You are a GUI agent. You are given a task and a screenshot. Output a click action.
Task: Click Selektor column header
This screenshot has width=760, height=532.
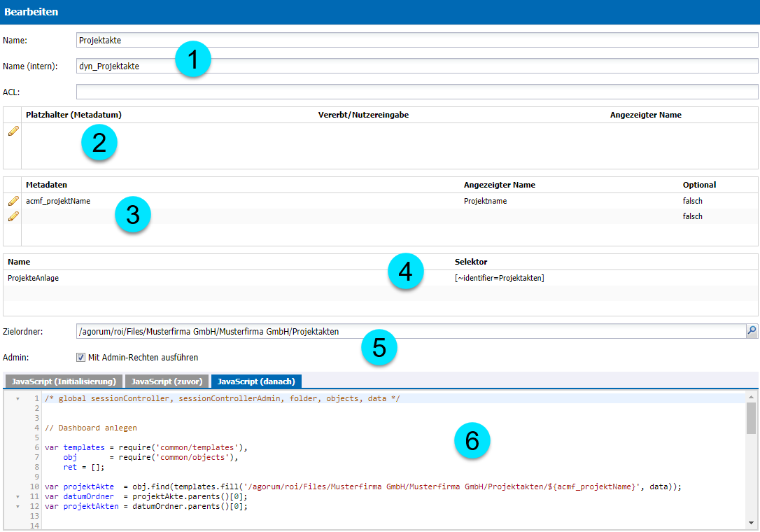(x=471, y=262)
